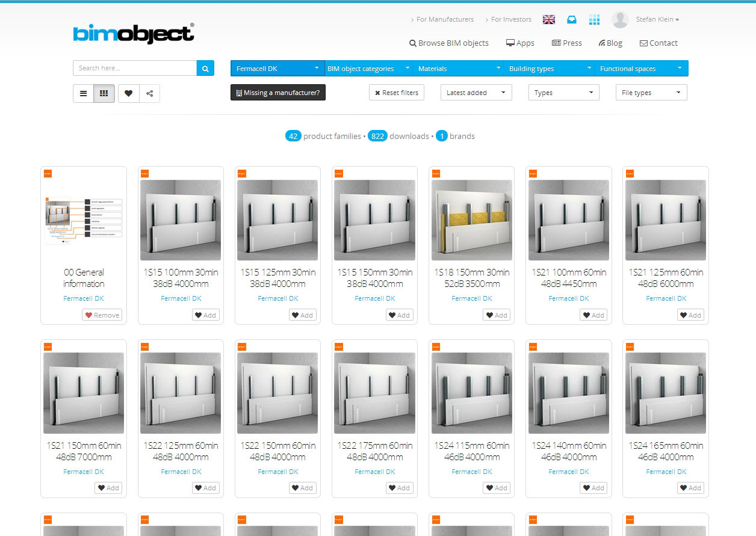Click the Reset filters button
This screenshot has height=536, width=756.
click(397, 93)
